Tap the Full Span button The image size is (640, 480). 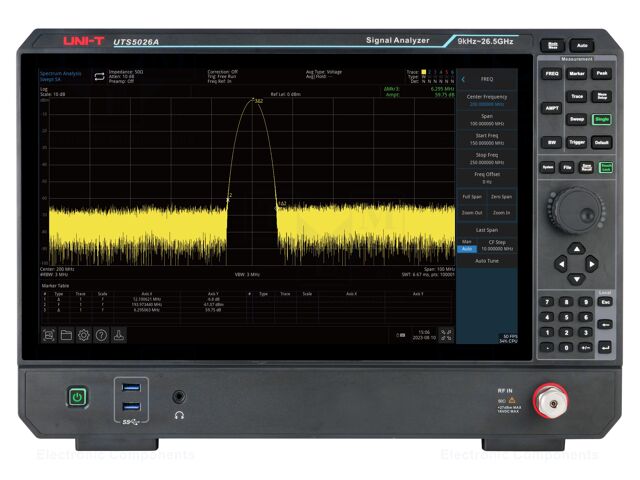coord(472,197)
